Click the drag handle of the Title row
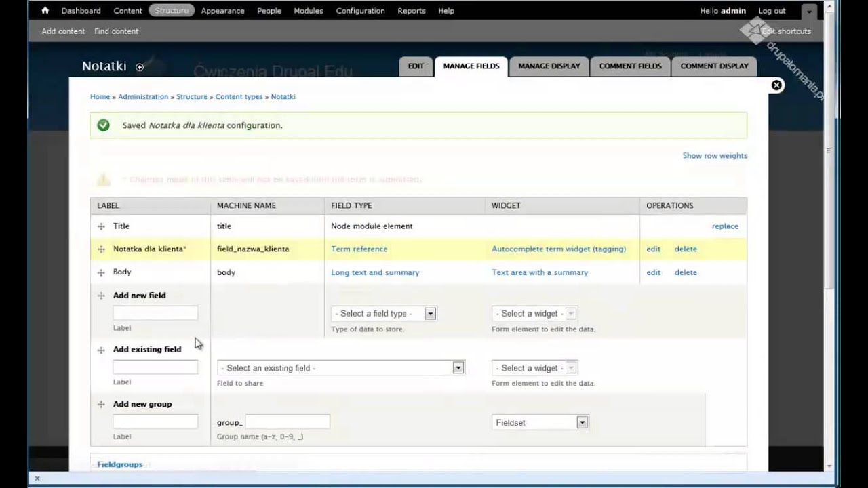This screenshot has height=488, width=868. [x=101, y=226]
